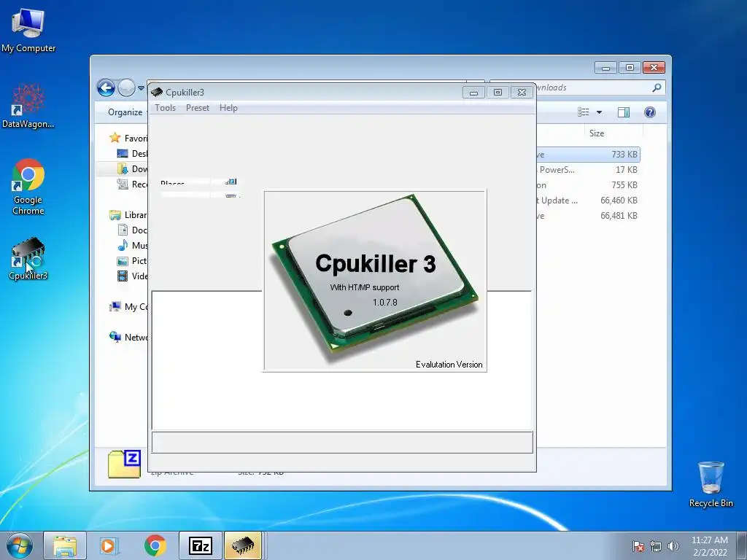
Task: Select the DataWagon desktop shortcut
Action: [x=28, y=106]
